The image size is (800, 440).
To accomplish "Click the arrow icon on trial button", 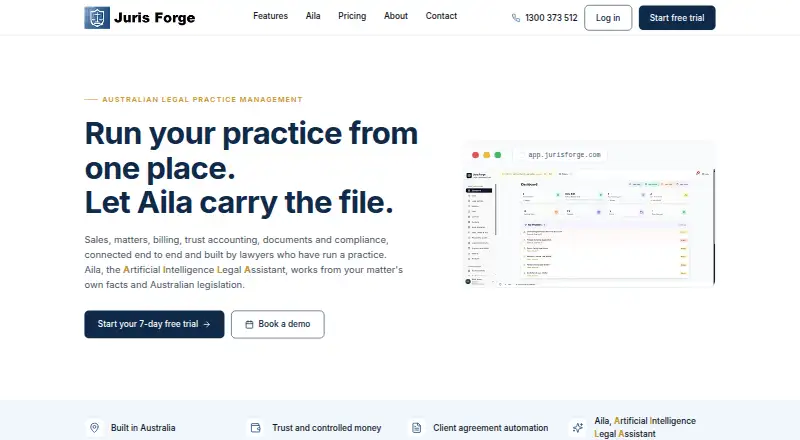I will click(x=207, y=324).
